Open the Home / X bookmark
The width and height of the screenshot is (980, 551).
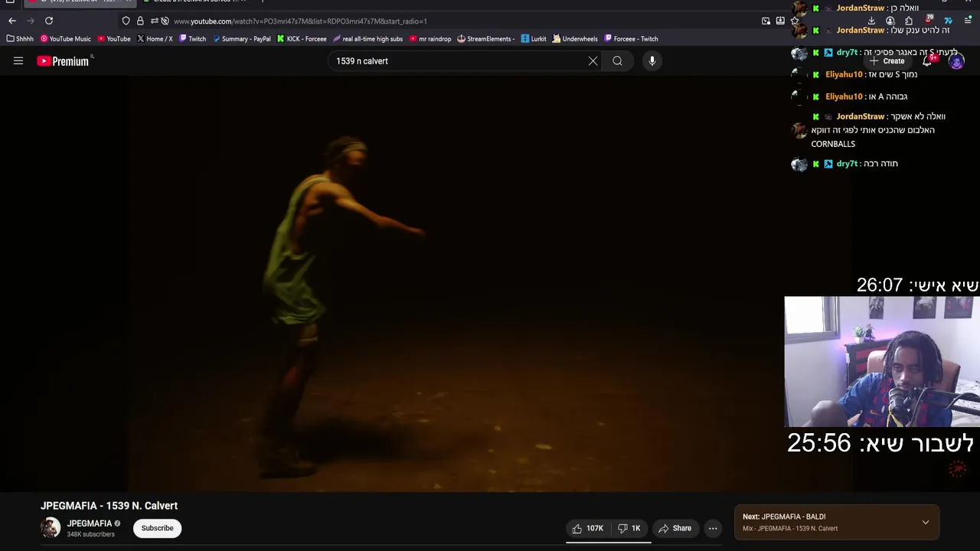[155, 38]
